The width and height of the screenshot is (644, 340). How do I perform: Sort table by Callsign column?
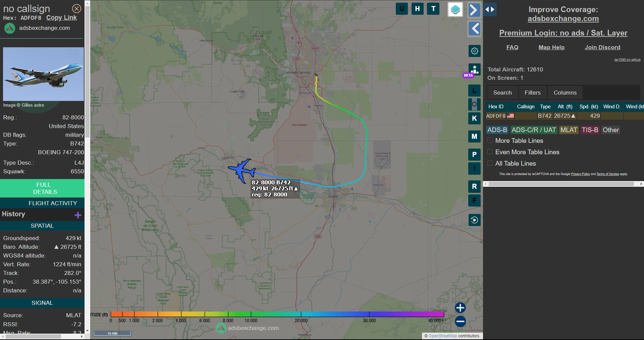(526, 107)
